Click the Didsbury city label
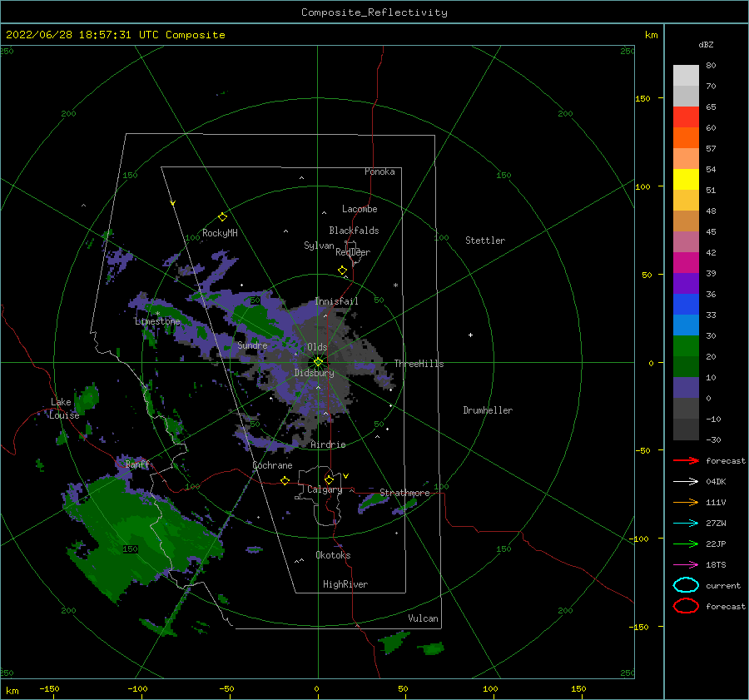The width and height of the screenshot is (749, 700). pos(314,373)
